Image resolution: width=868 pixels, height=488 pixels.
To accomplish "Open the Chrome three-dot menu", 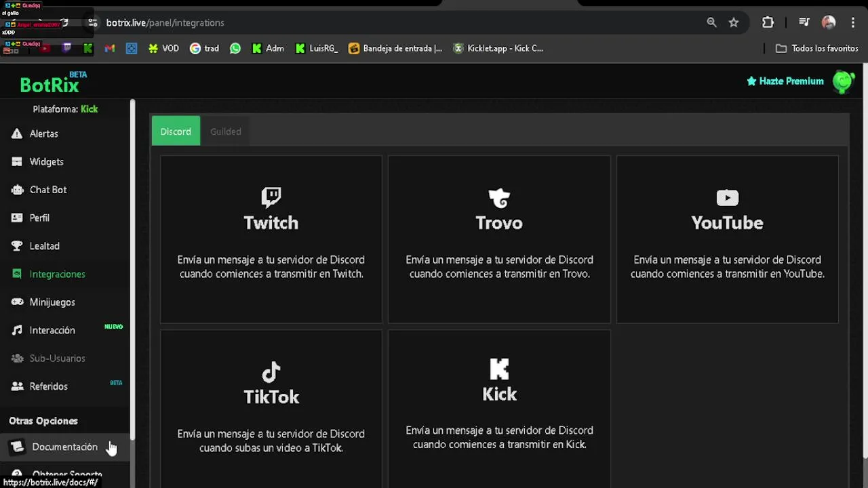I will pos(853,22).
